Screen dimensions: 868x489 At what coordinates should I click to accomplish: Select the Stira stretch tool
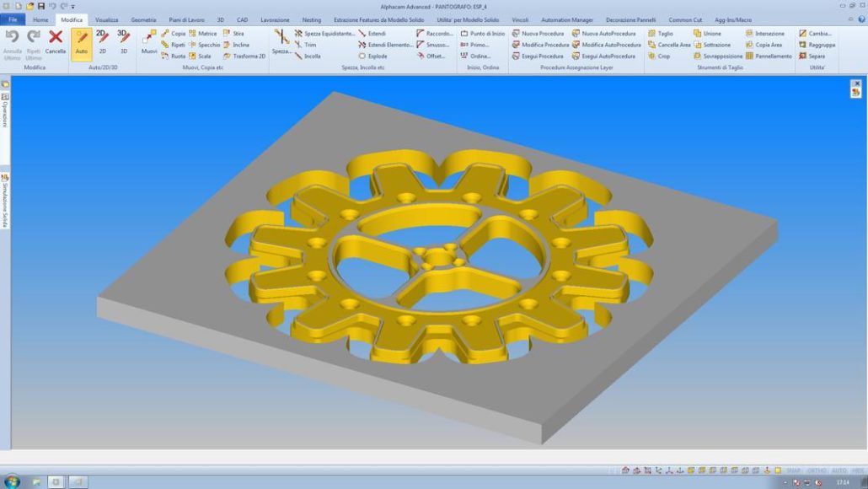[x=233, y=33]
